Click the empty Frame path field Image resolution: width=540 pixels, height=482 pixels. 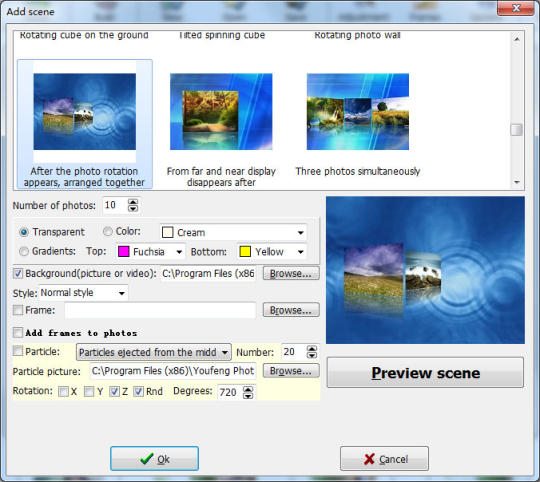(160, 310)
